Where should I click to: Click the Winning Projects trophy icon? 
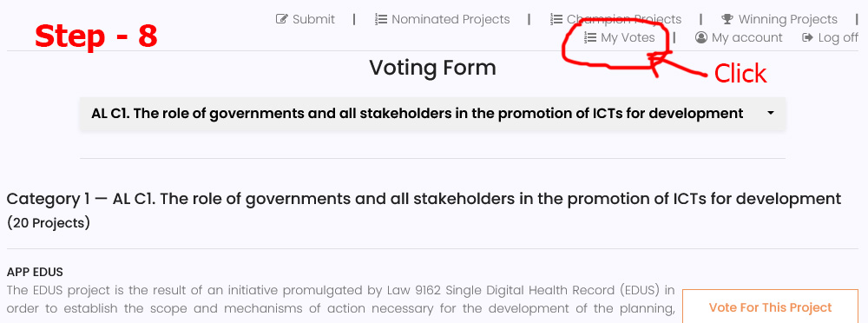pyautogui.click(x=727, y=19)
